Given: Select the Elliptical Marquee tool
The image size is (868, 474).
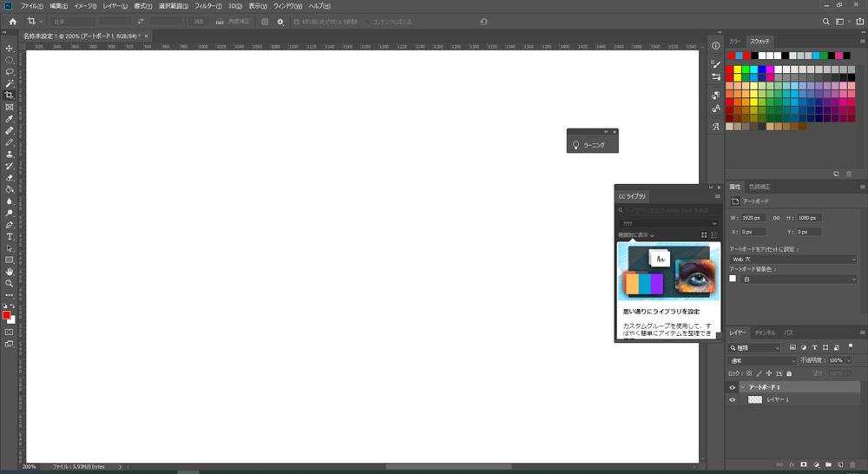Looking at the screenshot, I should pos(10,60).
